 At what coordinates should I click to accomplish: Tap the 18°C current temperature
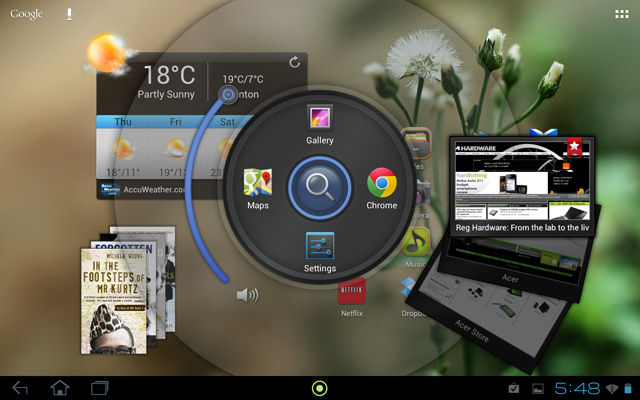(x=169, y=75)
